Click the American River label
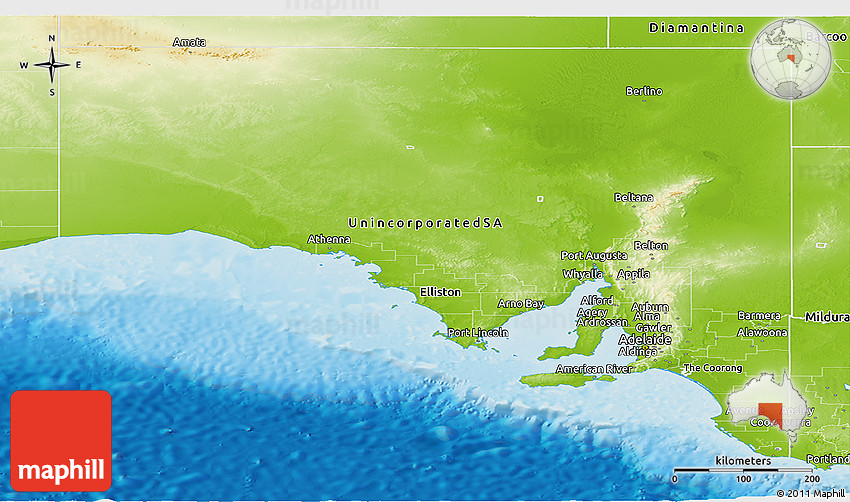Screen dimensions: 850x502 point(593,369)
